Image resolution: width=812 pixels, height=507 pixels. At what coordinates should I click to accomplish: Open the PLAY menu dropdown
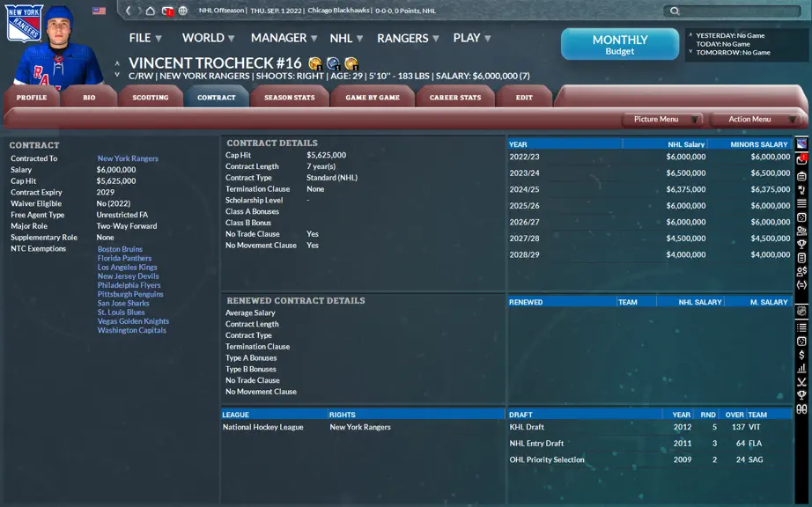472,38
